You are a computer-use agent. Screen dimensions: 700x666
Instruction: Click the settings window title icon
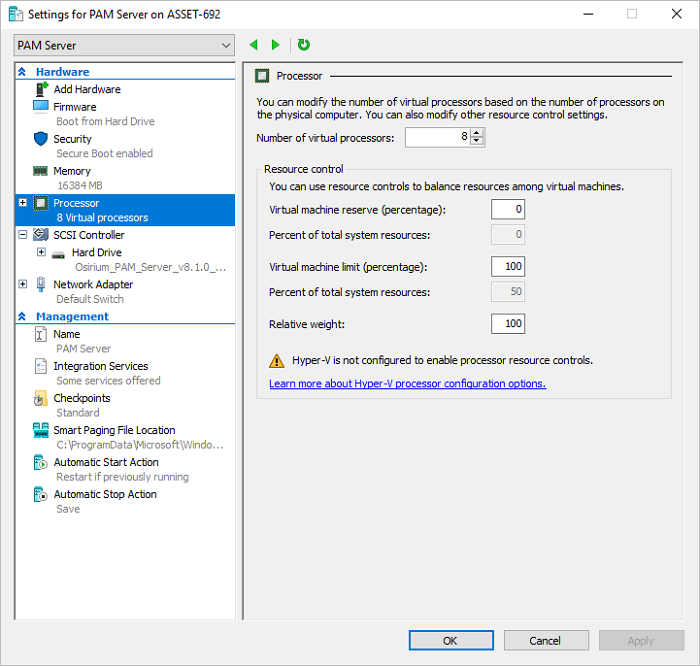[16, 14]
